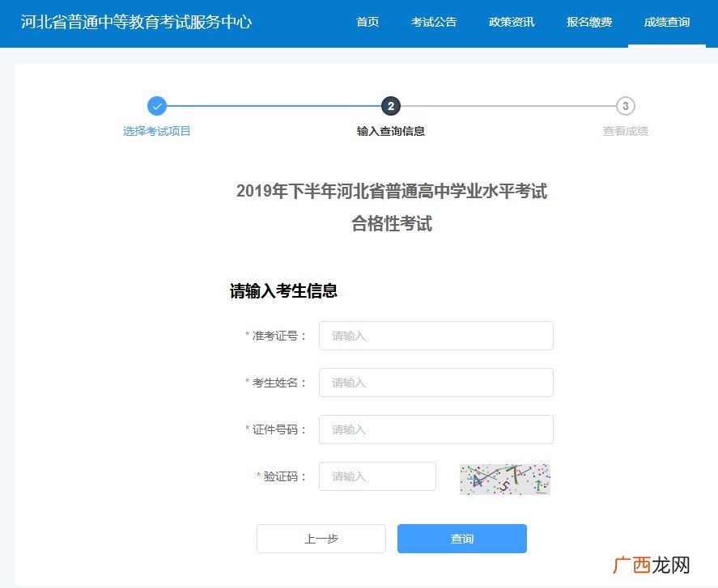This screenshot has width=718, height=588.
Task: Submit the form with 查询 button
Action: pos(462,539)
